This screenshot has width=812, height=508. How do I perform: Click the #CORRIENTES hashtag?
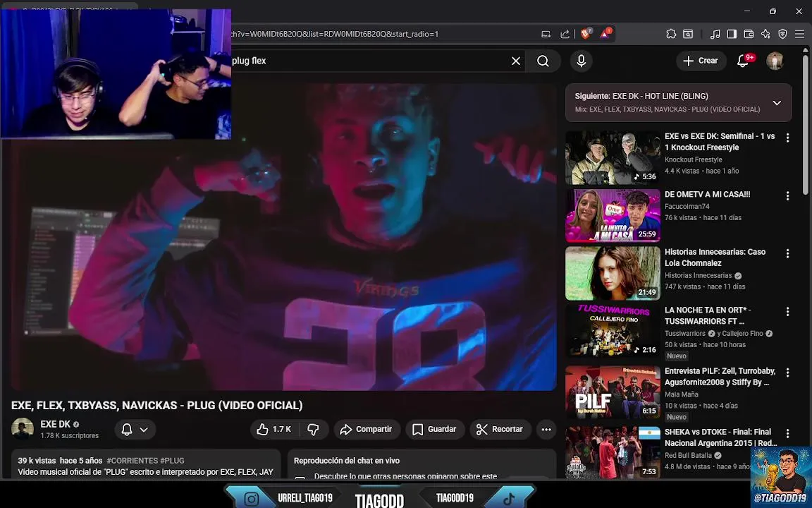click(x=132, y=460)
